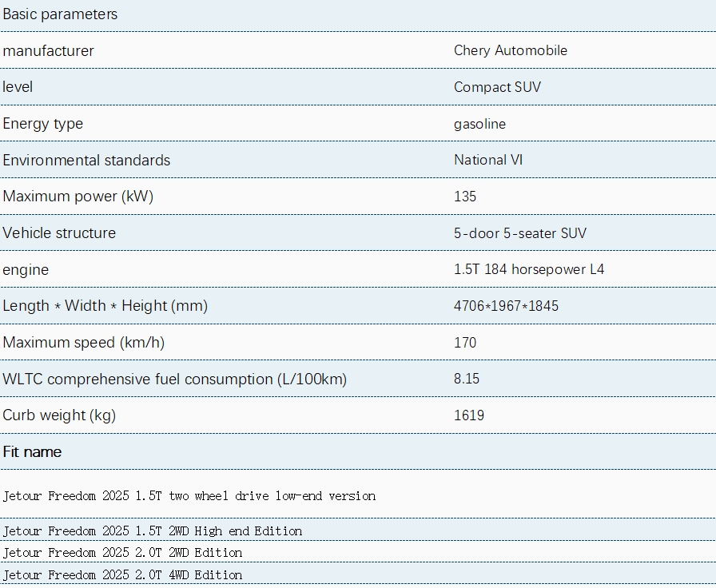Click the '135' power value
Viewport: 716px width, 588px height.
click(x=465, y=197)
